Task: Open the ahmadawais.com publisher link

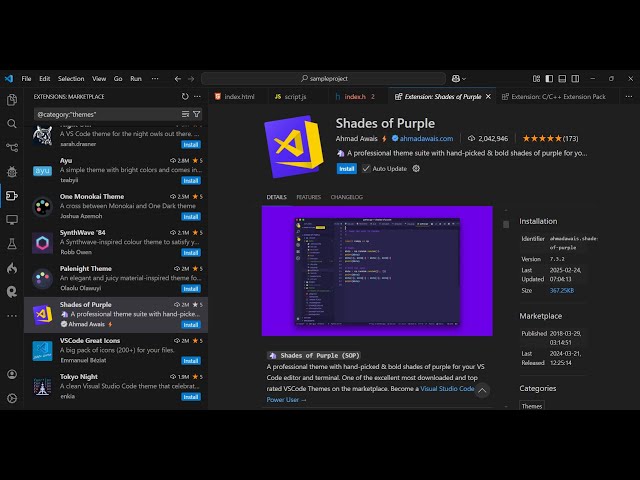Action: [x=426, y=139]
